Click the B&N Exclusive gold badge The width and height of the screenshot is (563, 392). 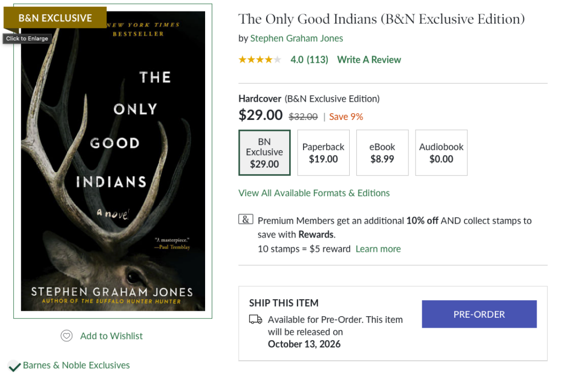click(55, 18)
